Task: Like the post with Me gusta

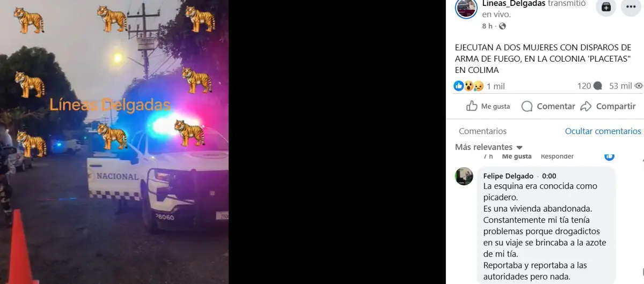Action: 488,106
